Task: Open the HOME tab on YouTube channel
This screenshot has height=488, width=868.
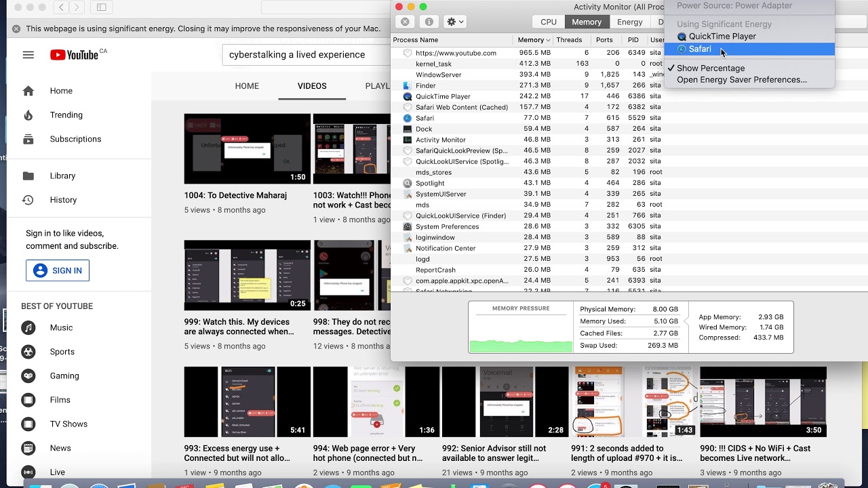Action: click(x=247, y=86)
